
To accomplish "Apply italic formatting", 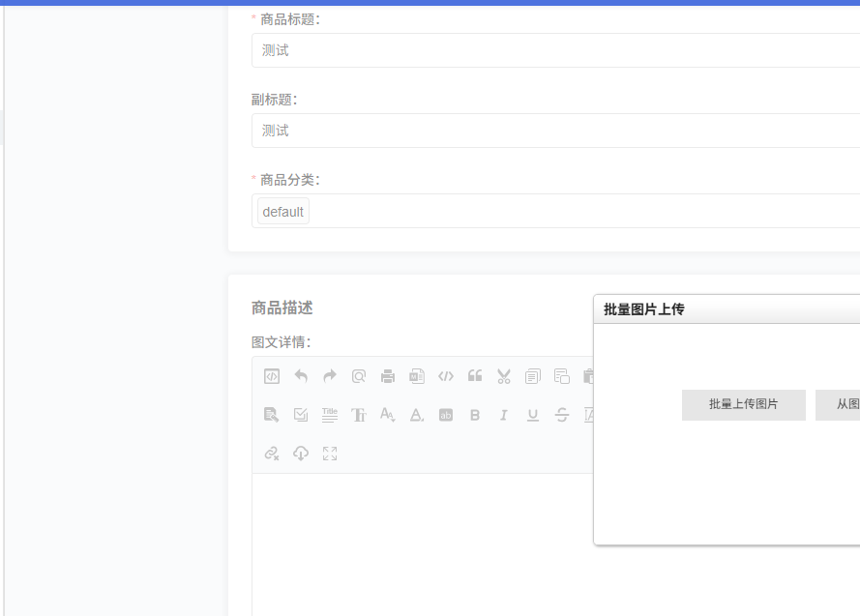I will 504,415.
